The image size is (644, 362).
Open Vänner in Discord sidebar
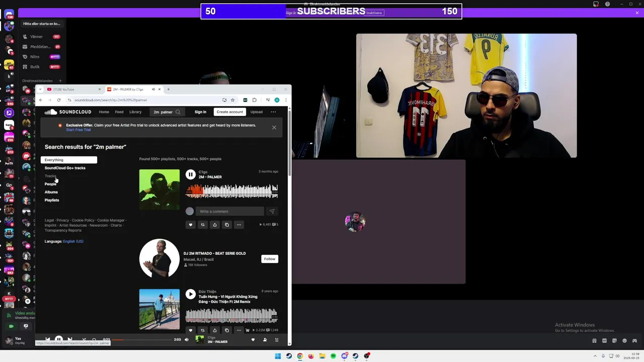41,37
